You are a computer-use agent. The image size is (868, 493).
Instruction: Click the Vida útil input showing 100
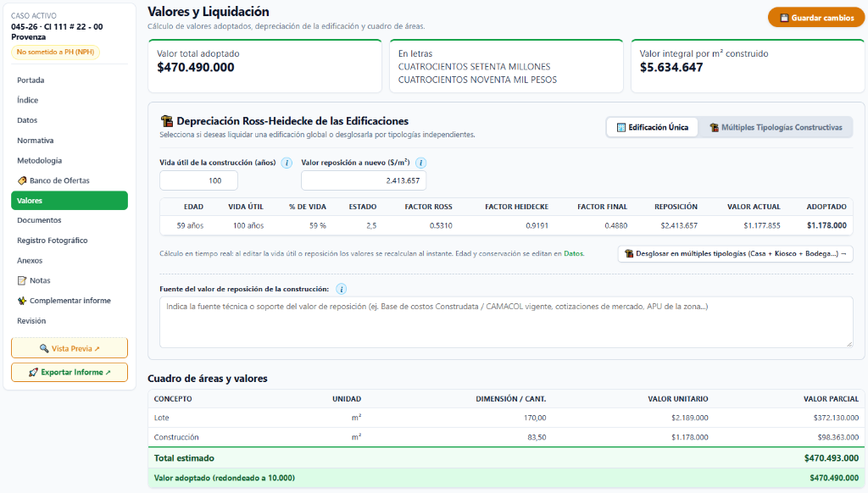click(x=198, y=180)
